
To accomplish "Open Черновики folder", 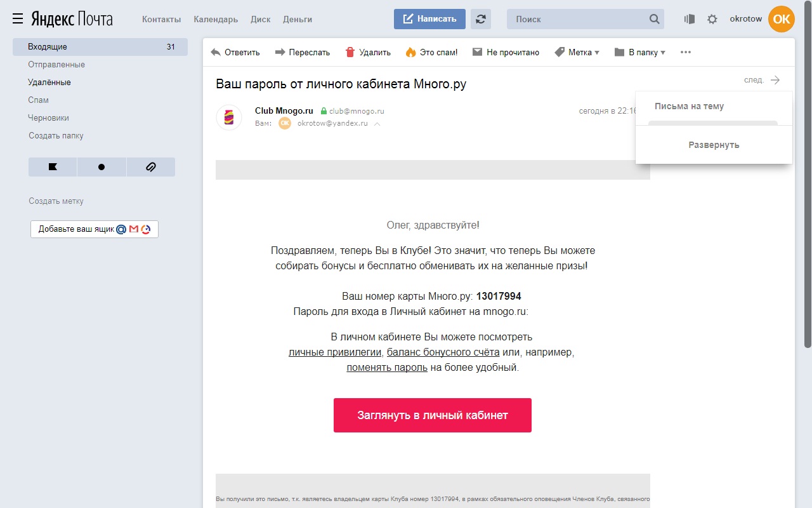I will [48, 118].
